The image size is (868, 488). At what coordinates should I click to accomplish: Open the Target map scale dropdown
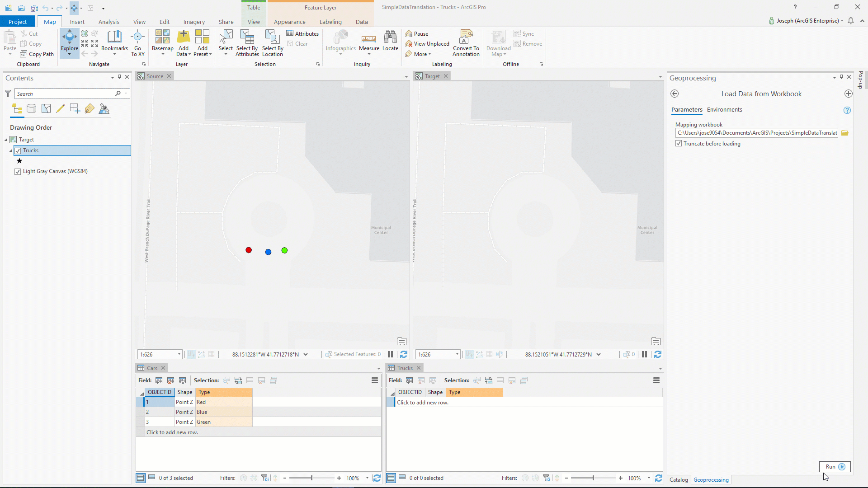pos(457,354)
